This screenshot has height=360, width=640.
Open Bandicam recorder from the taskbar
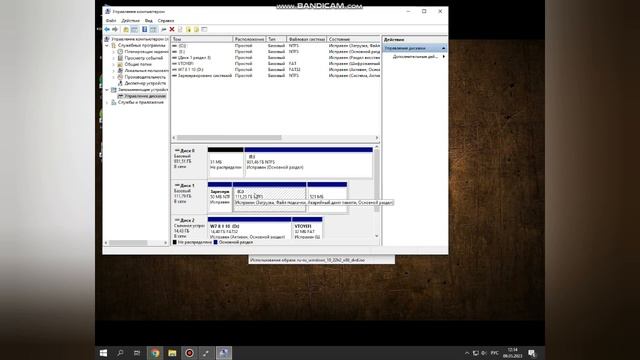[x=189, y=353]
